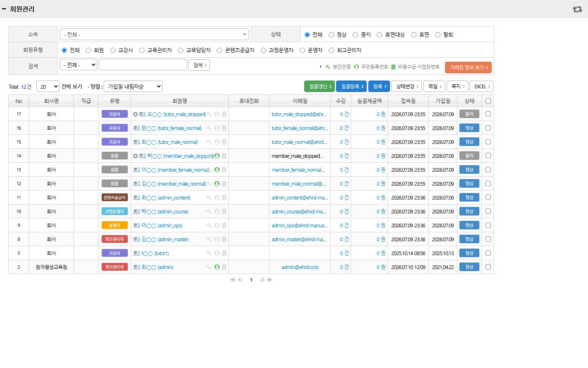
Task: Click the 가입일 column header
Action: (443, 101)
